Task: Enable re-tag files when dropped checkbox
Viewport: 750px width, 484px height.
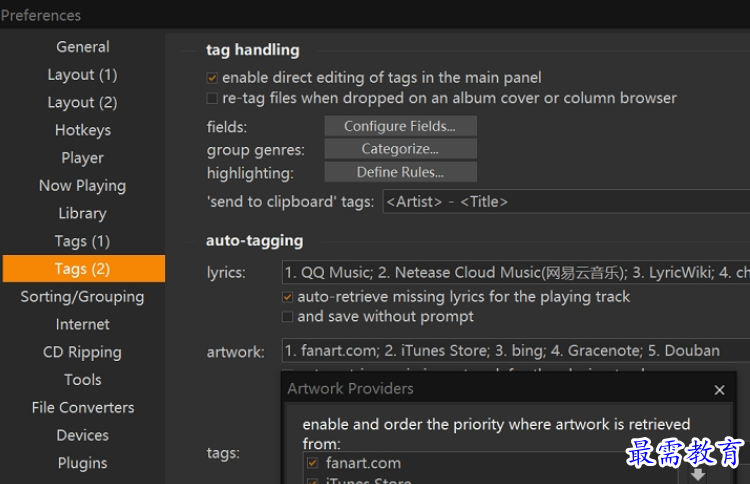Action: click(x=212, y=98)
